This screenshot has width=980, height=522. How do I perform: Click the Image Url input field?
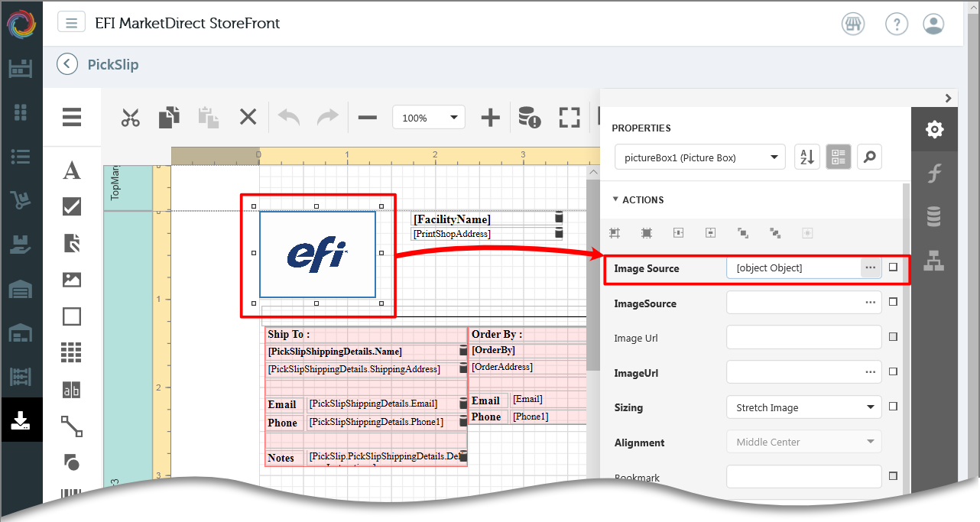[x=804, y=338]
